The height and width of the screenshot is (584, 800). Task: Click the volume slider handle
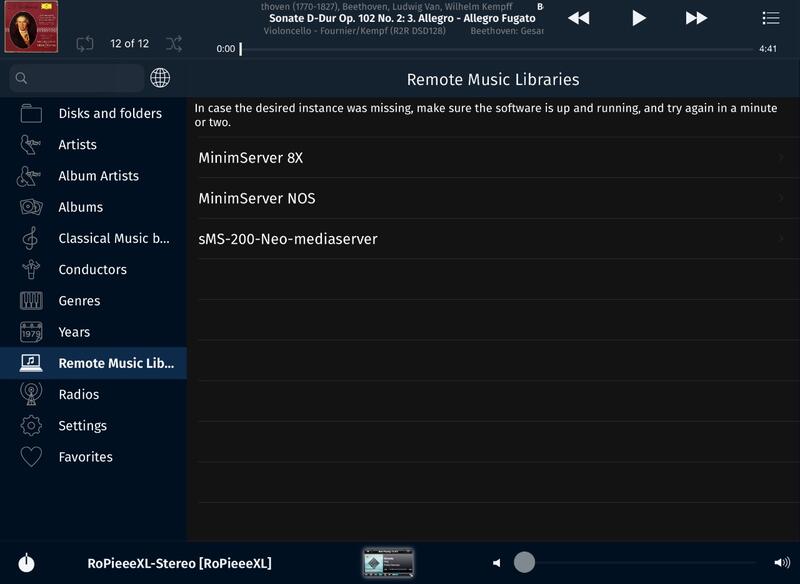(x=524, y=562)
